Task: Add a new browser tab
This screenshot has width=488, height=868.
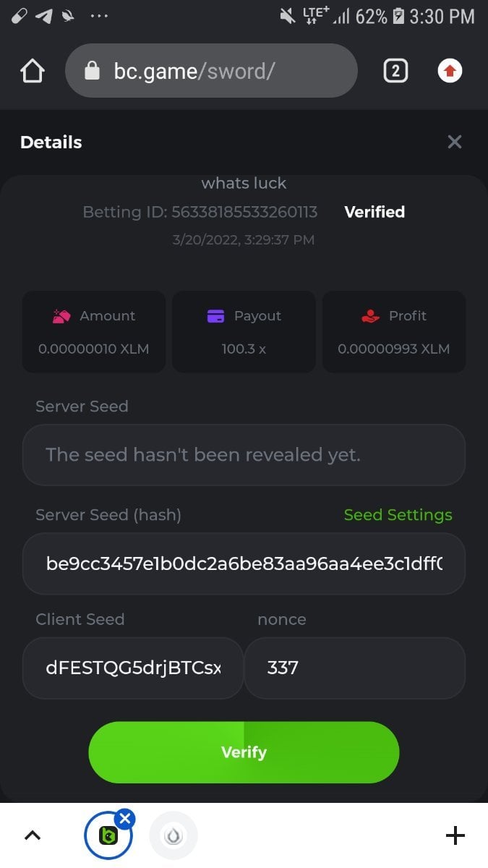Action: pos(455,835)
